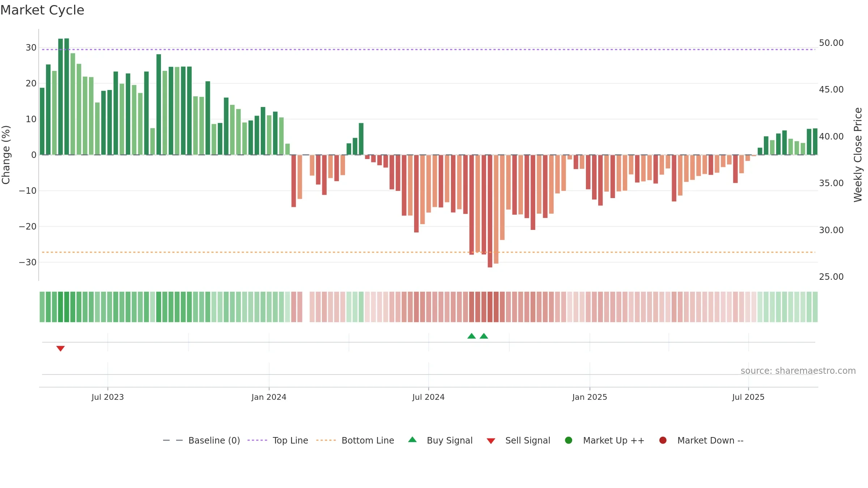Image resolution: width=868 pixels, height=488 pixels.
Task: Click the 40.00 price axis label
Action: click(831, 136)
